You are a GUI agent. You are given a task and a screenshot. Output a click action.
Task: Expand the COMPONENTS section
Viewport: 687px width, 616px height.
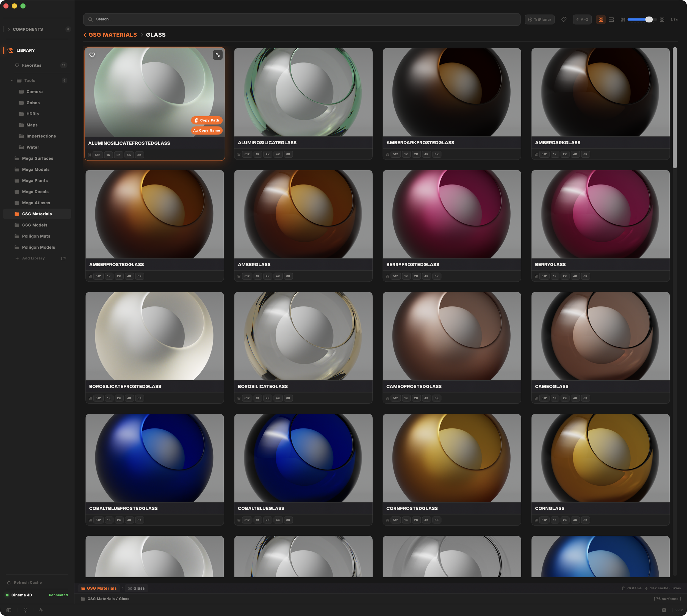28,29
